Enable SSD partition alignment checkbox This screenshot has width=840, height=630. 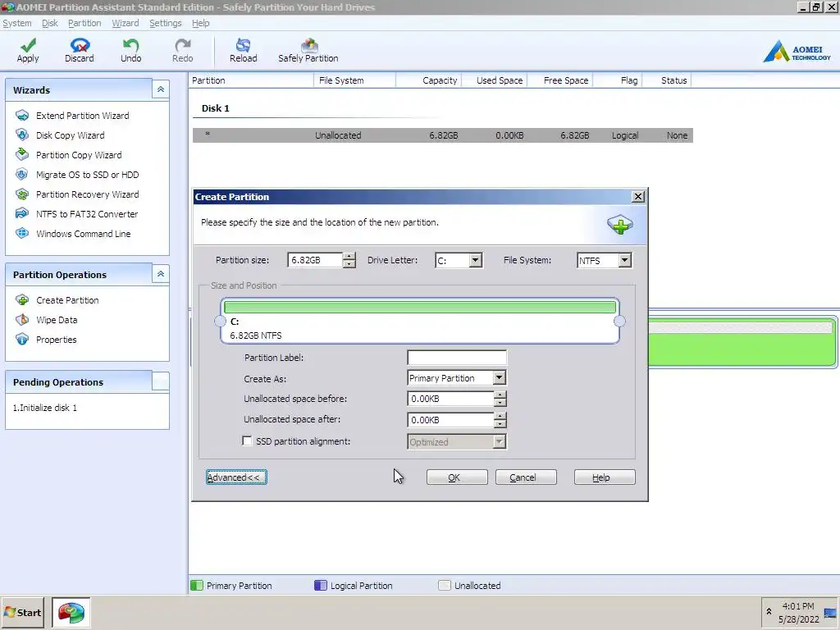pos(247,441)
